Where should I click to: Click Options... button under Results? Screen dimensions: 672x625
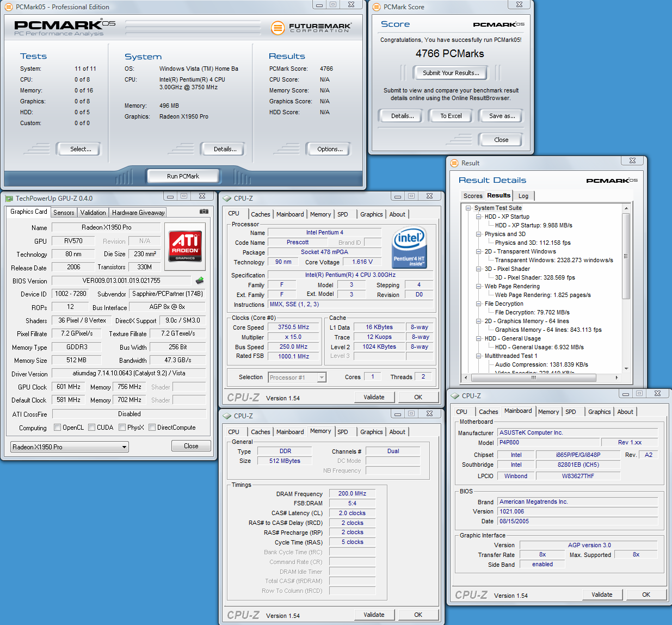coord(330,149)
